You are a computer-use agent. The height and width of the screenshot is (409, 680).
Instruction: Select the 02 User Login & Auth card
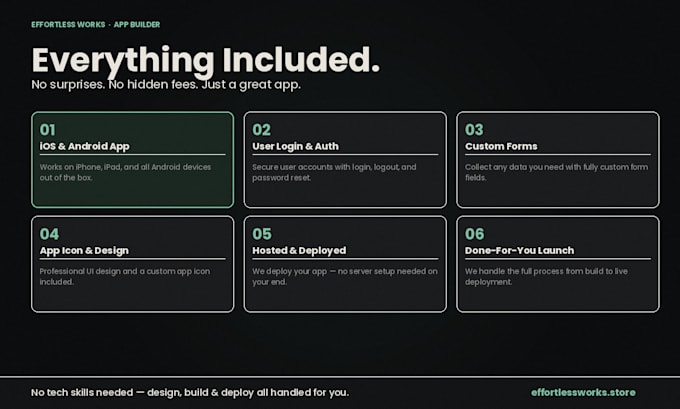tap(345, 160)
